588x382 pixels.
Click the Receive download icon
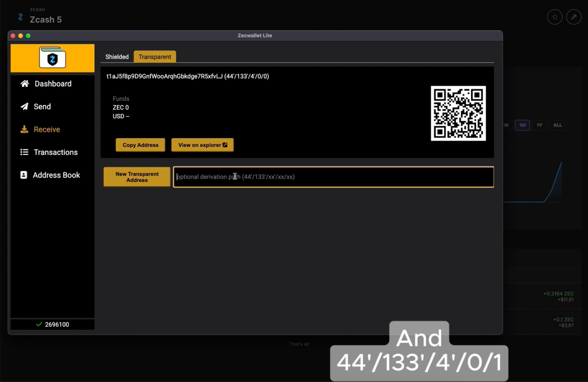click(x=24, y=129)
